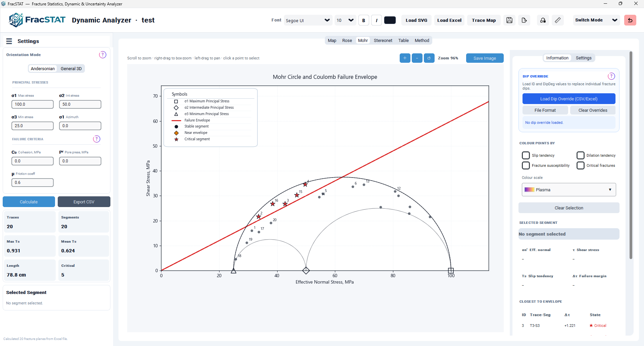Viewport: 644px width, 346px height.
Task: Zoom in with the plus button
Action: tap(405, 58)
